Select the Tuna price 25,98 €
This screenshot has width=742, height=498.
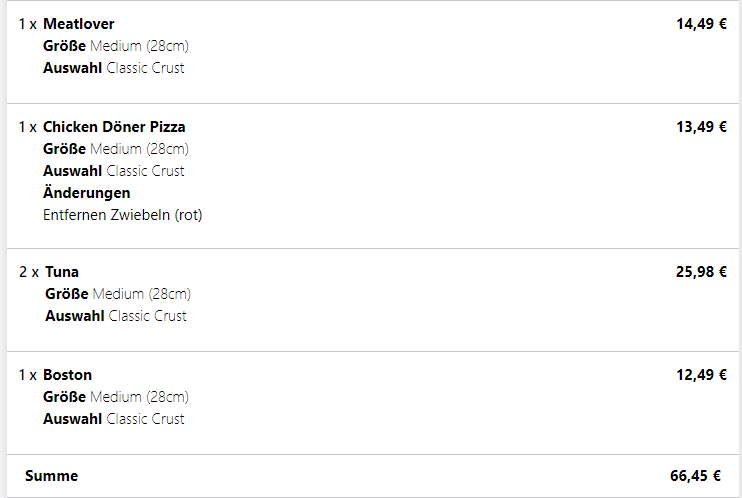click(x=701, y=272)
